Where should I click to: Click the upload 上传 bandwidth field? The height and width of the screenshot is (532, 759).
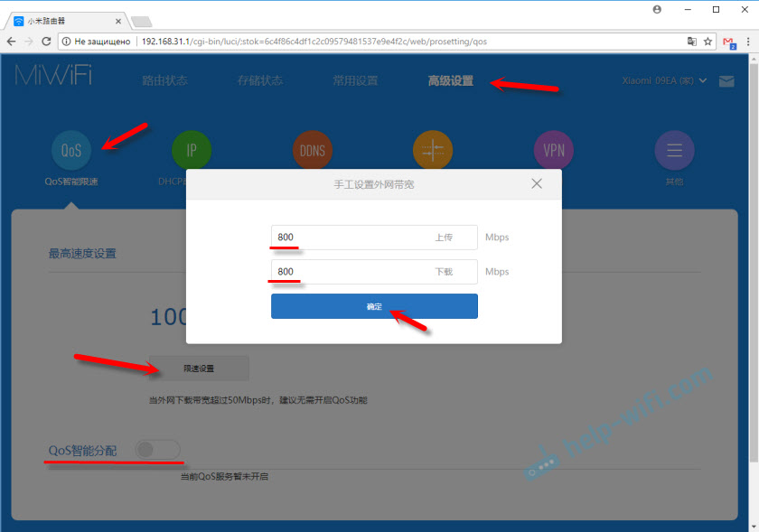point(374,238)
